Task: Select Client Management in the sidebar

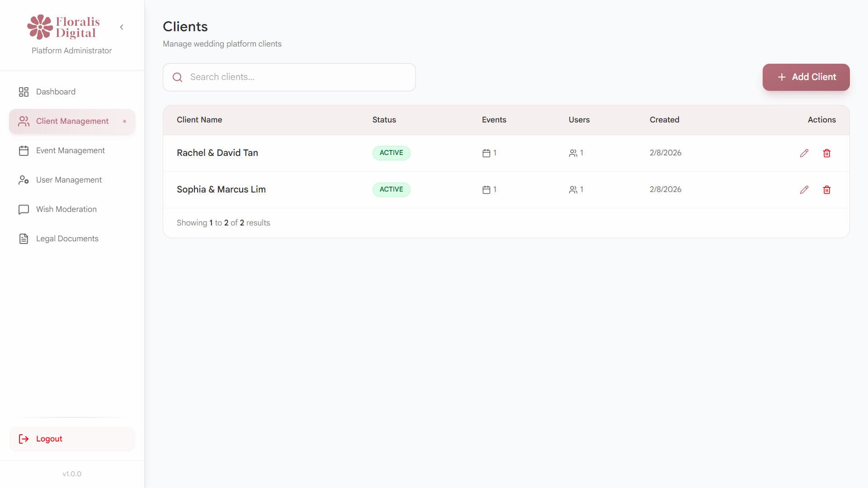Action: pos(72,121)
